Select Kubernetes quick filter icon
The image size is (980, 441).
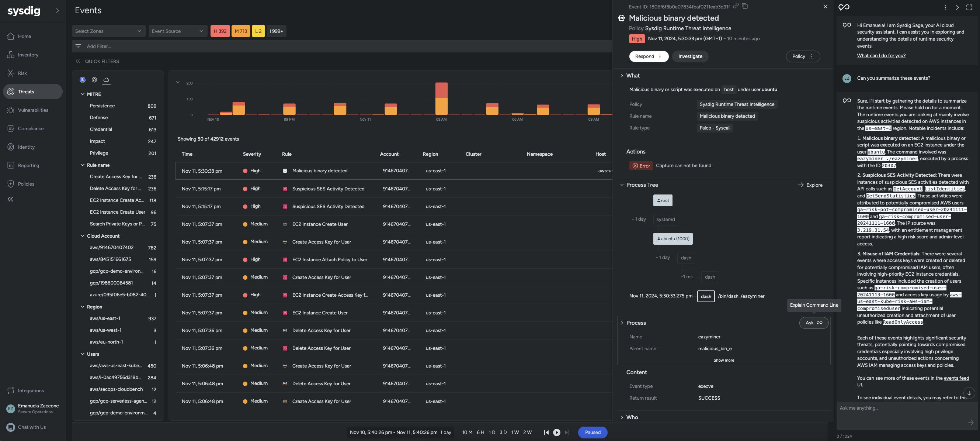pos(83,80)
